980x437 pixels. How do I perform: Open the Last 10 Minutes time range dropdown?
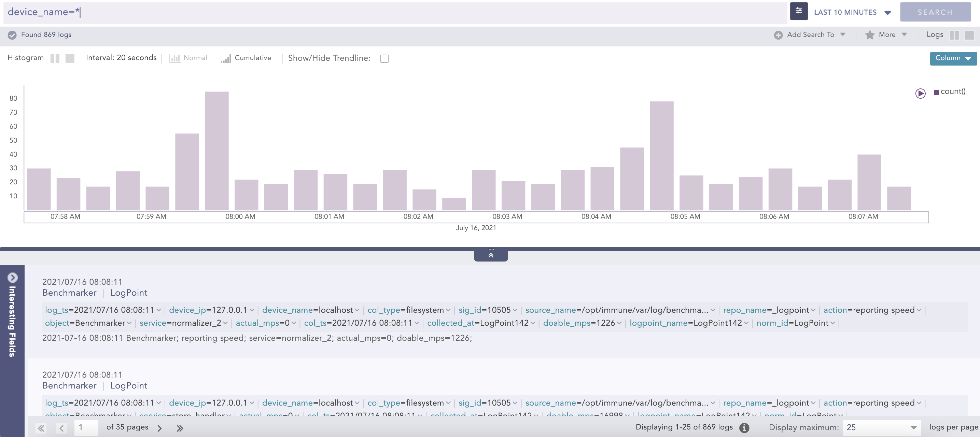point(852,12)
